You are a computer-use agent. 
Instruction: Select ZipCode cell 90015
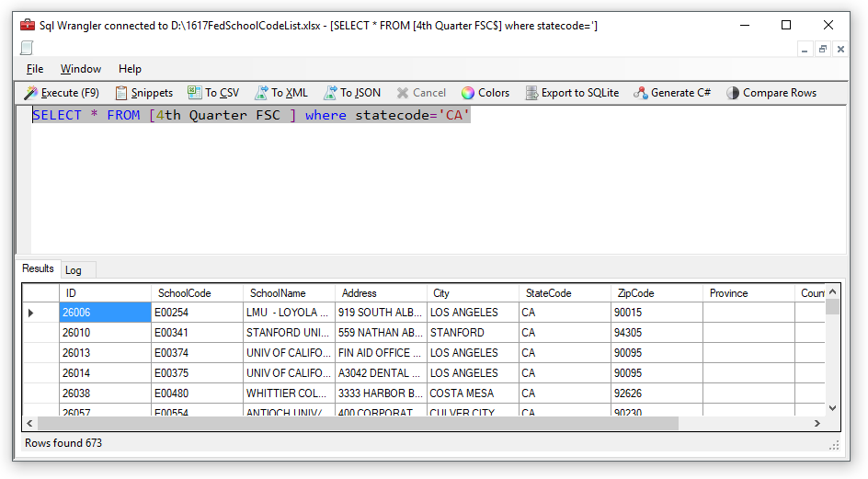(x=657, y=313)
